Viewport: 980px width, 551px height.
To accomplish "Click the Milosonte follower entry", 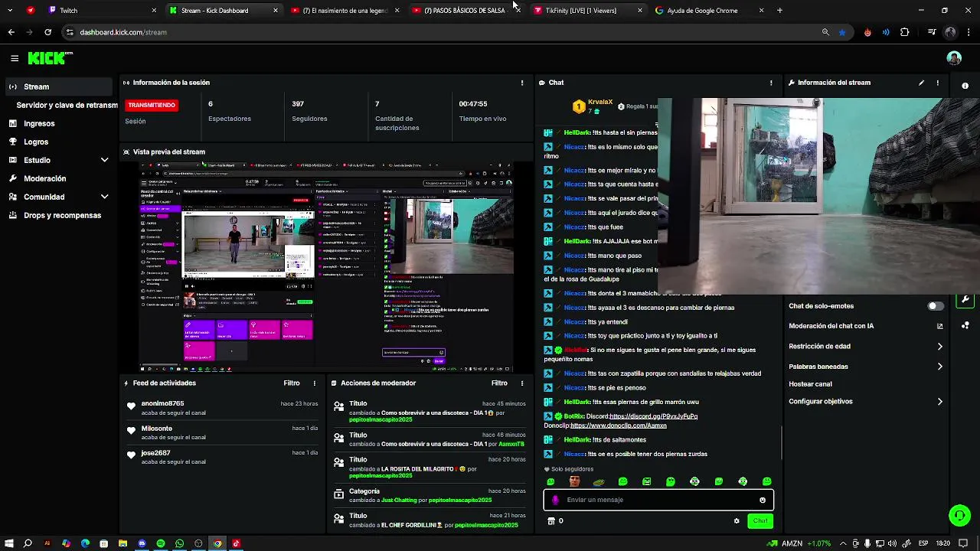I will pyautogui.click(x=222, y=432).
